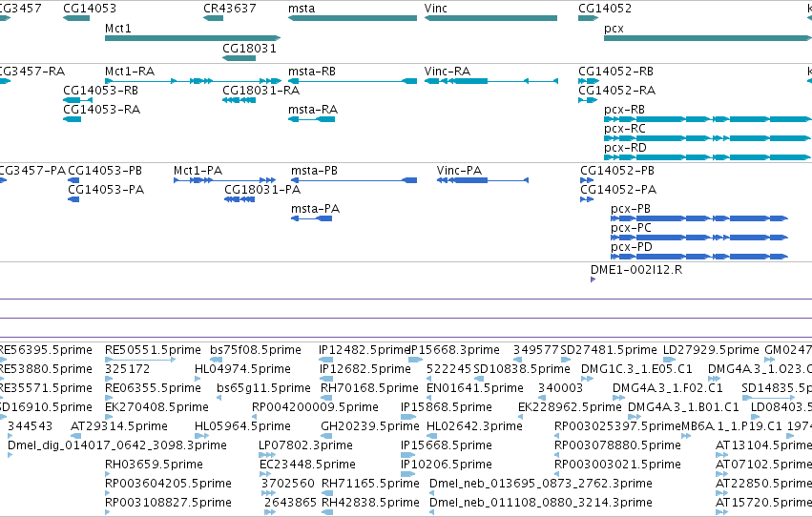This screenshot has height=517, width=812.
Task: Click protein pcx-PB feature
Action: tap(699, 218)
